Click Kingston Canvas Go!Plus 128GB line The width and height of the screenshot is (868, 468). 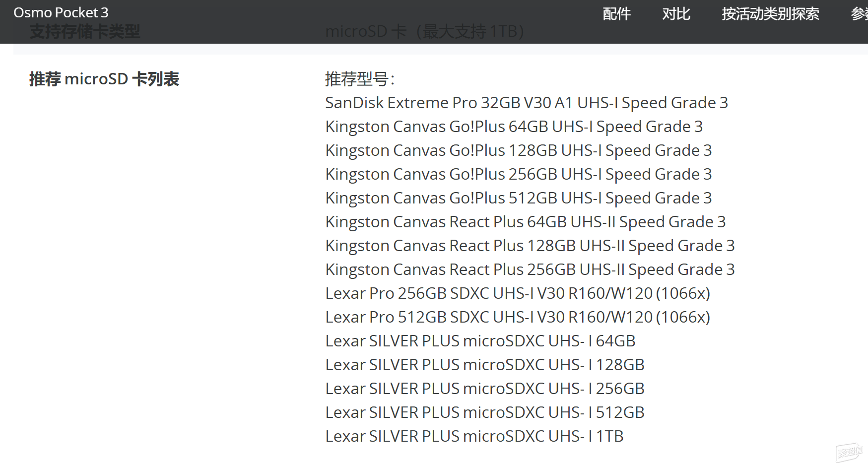tap(519, 150)
